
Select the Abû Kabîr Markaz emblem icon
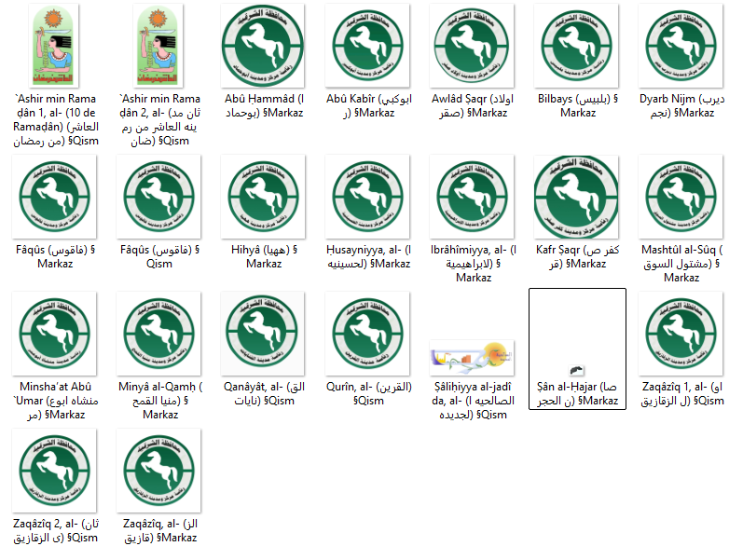tap(367, 46)
